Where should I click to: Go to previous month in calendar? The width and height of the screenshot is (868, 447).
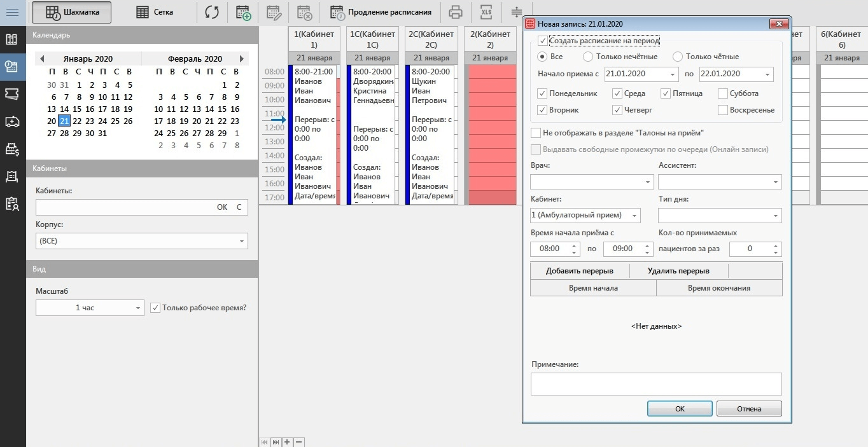[x=42, y=58]
